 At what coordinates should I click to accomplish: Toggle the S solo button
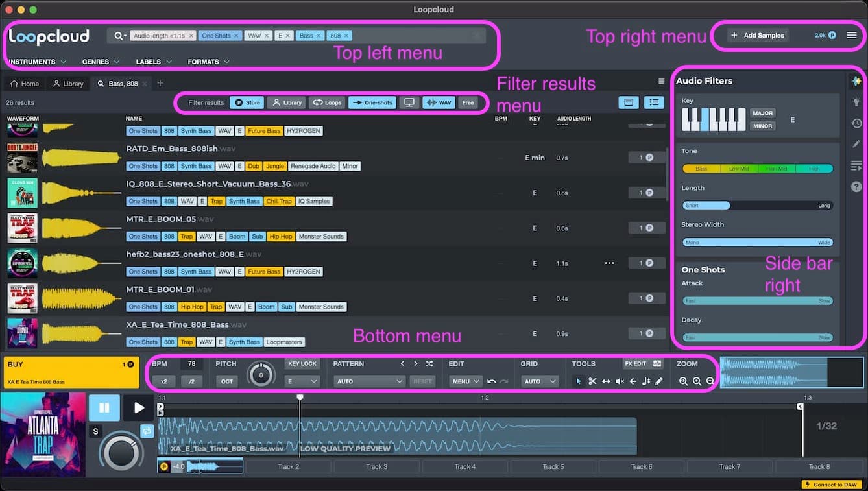(95, 431)
